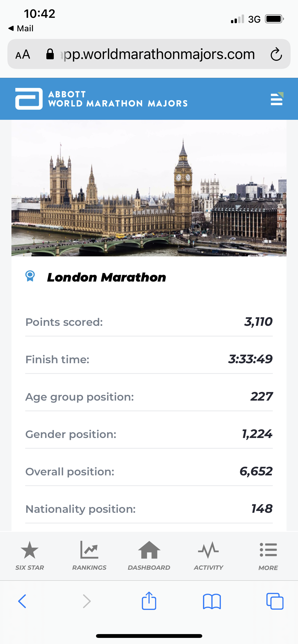This screenshot has width=298, height=644.
Task: Tap the Abbott World Marathon Majors title
Action: click(x=118, y=99)
